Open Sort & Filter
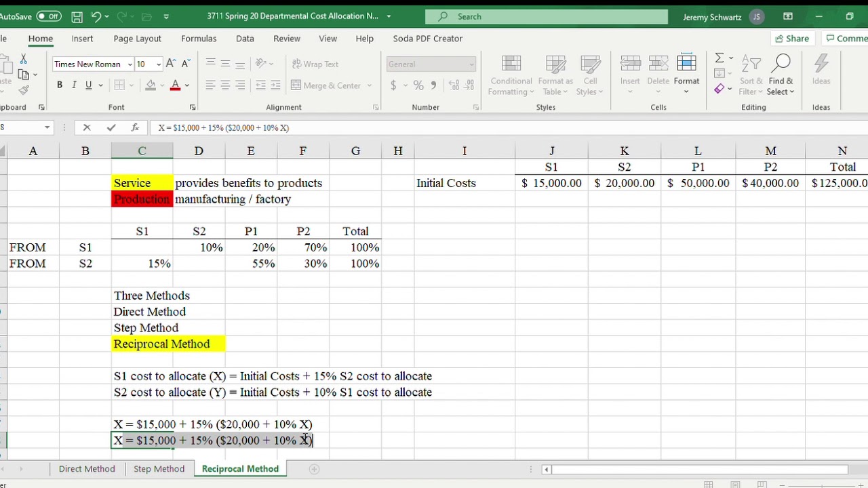Image resolution: width=868 pixels, height=488 pixels. pos(751,76)
